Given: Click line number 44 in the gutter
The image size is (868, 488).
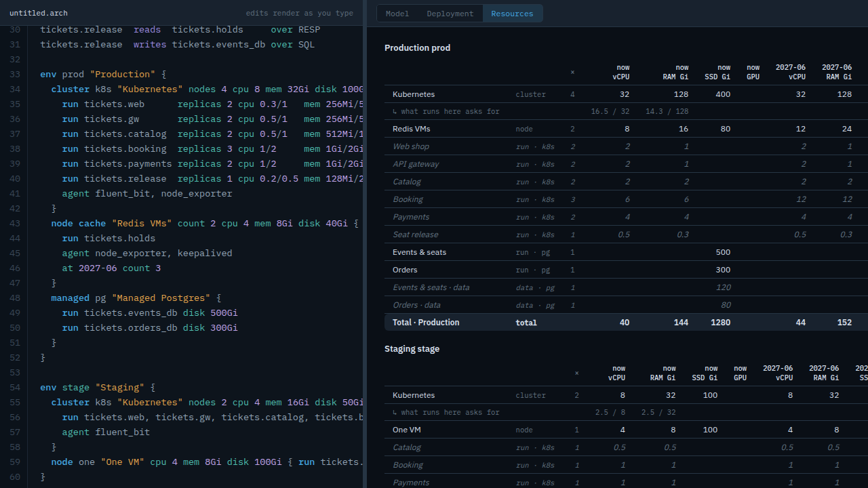Looking at the screenshot, I should tap(15, 239).
